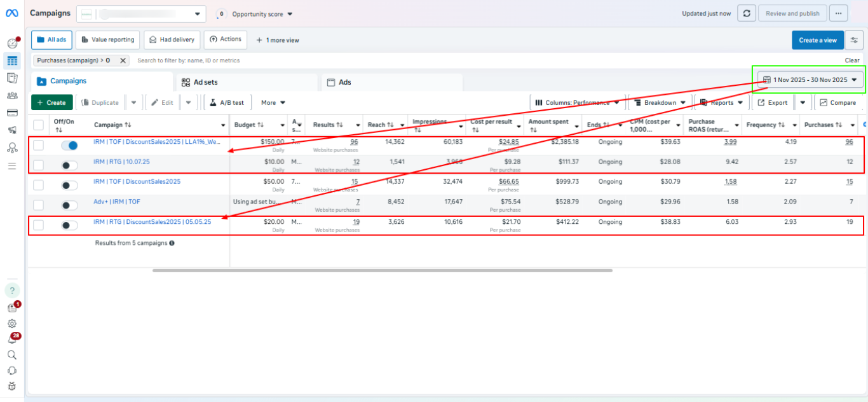This screenshot has width=868, height=402.
Task: Switch to the Ad sets tab
Action: click(x=245, y=82)
